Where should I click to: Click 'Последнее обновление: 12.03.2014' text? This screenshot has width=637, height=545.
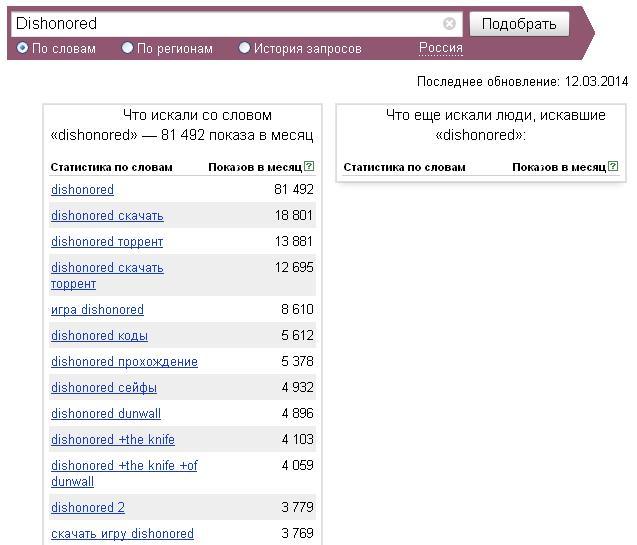(522, 82)
